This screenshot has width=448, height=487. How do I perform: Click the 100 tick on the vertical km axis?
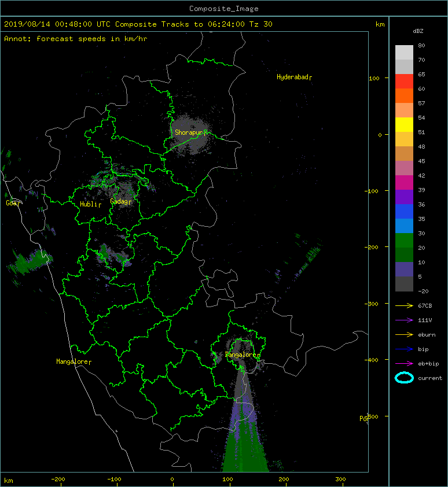[x=374, y=78]
